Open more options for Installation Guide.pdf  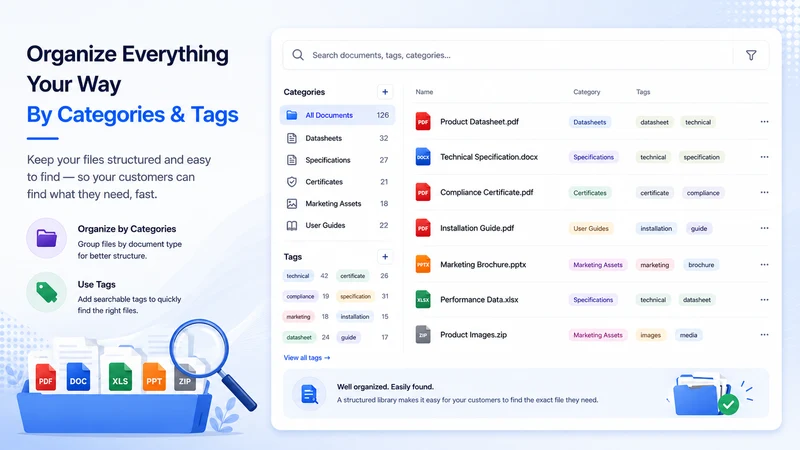point(764,228)
